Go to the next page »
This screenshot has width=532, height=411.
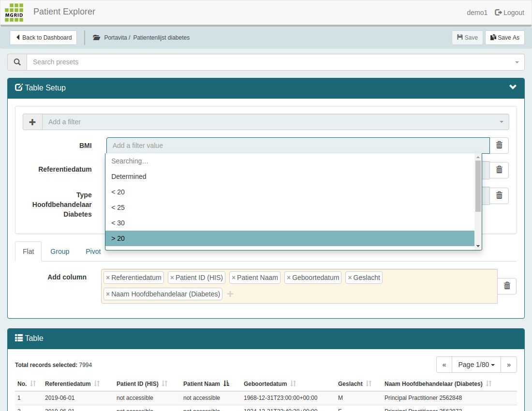pyautogui.click(x=509, y=365)
